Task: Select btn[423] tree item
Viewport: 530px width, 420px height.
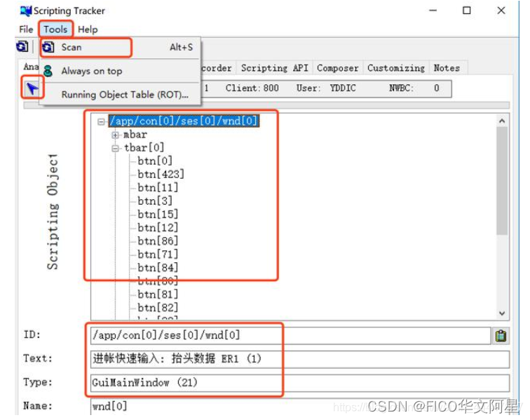Action: coord(161,175)
